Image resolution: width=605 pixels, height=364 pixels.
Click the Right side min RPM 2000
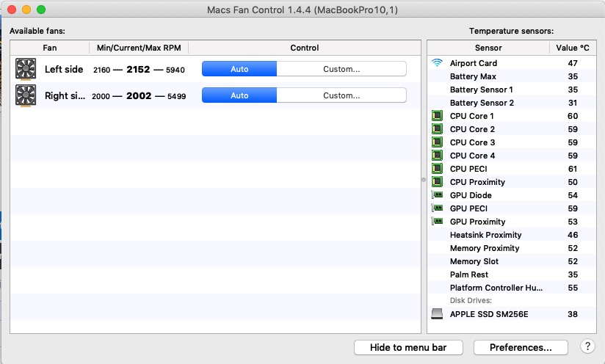pyautogui.click(x=101, y=96)
